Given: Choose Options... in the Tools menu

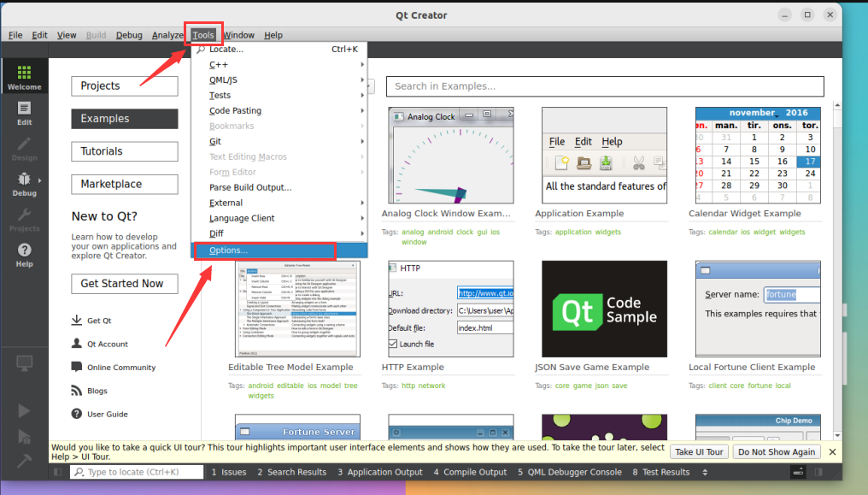Looking at the screenshot, I should pyautogui.click(x=279, y=250).
